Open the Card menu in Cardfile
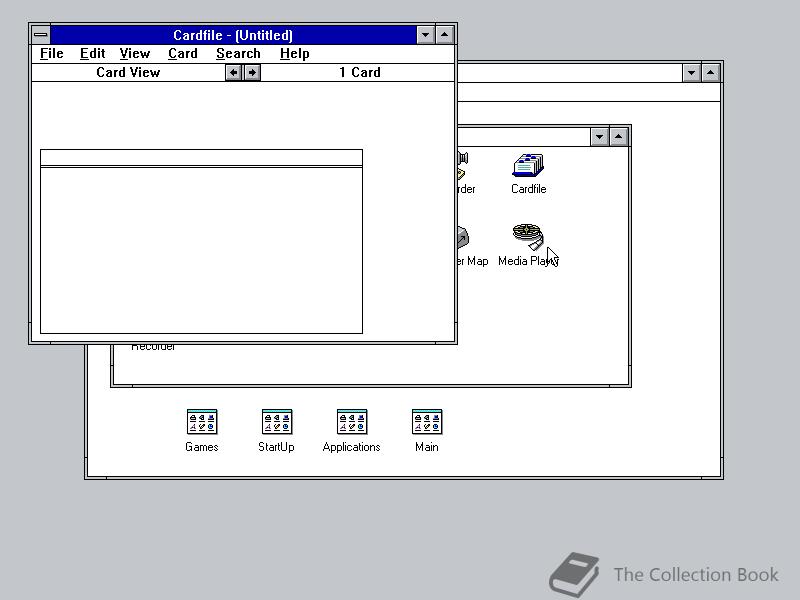The width and height of the screenshot is (800, 600). (x=182, y=53)
